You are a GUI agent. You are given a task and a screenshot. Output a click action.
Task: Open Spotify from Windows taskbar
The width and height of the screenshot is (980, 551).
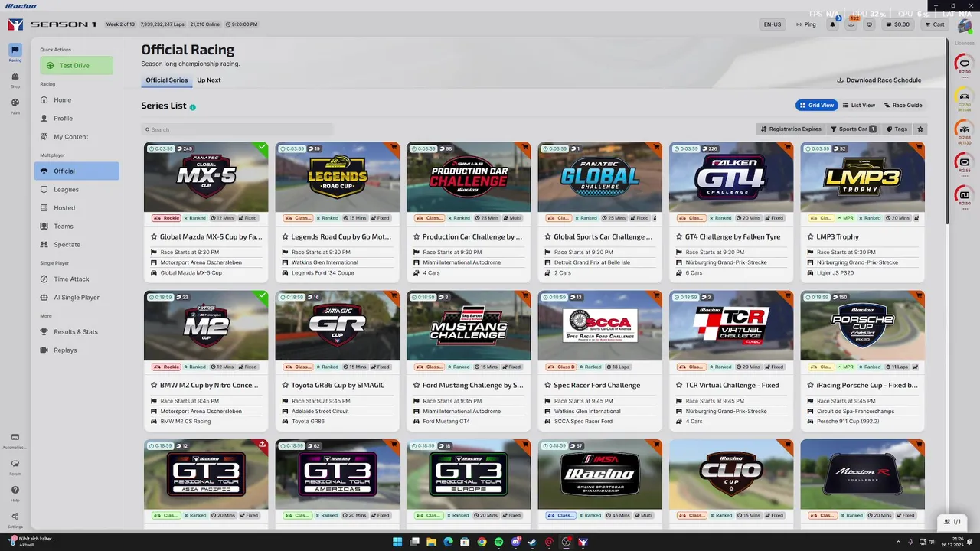pyautogui.click(x=498, y=542)
